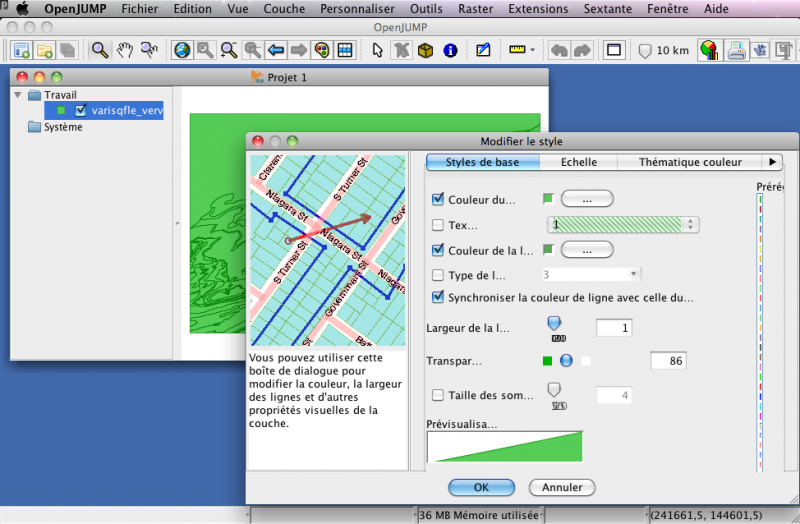Select the yellow measure ruler tool
This screenshot has width=800, height=524.
(517, 49)
